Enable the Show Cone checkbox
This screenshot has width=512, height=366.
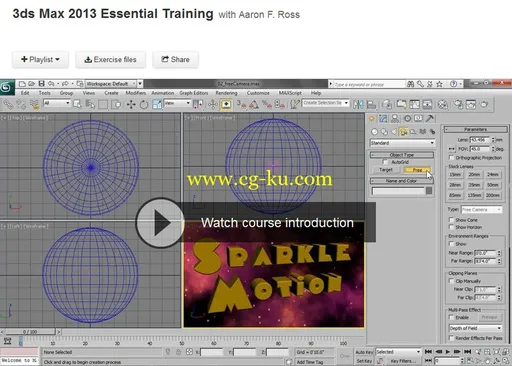(x=451, y=220)
